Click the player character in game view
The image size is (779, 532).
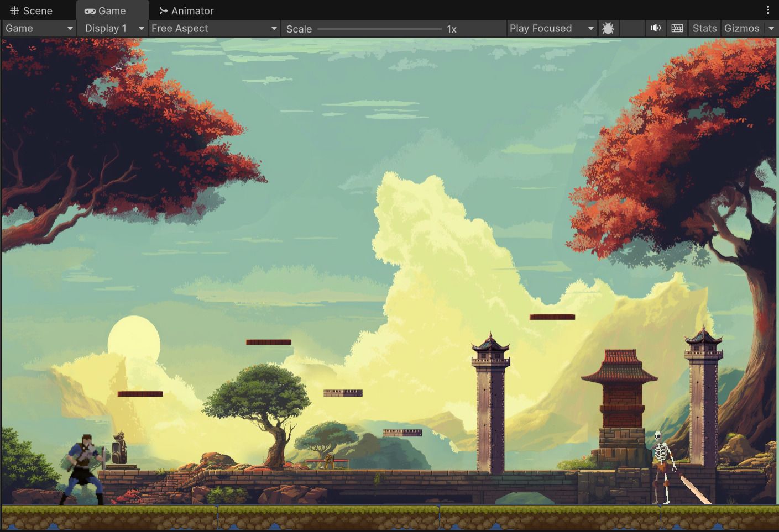click(85, 468)
